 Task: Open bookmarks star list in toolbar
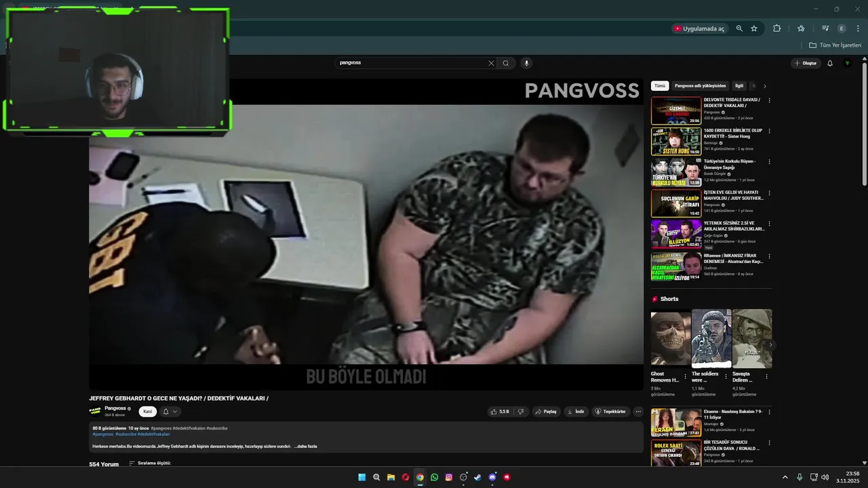tap(801, 28)
